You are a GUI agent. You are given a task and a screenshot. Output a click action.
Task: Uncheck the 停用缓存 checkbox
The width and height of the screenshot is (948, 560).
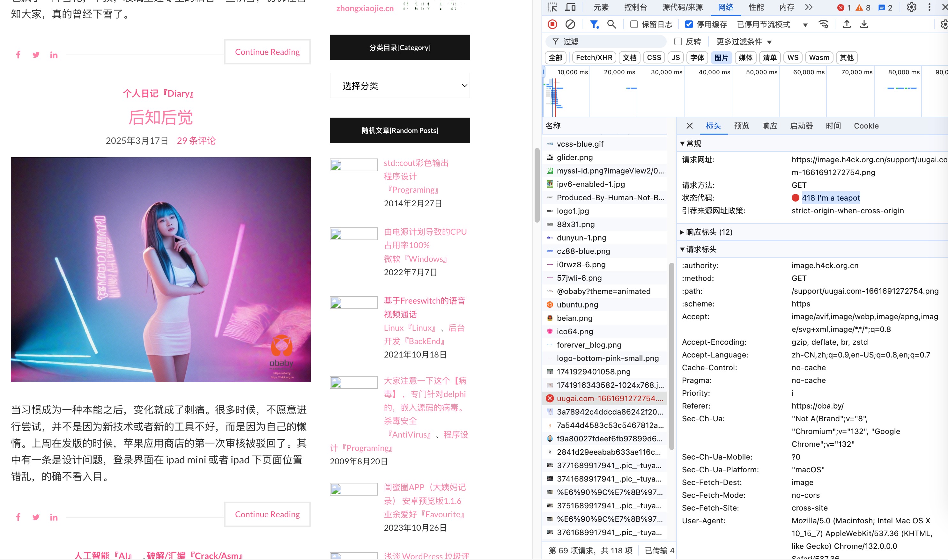[x=689, y=25]
